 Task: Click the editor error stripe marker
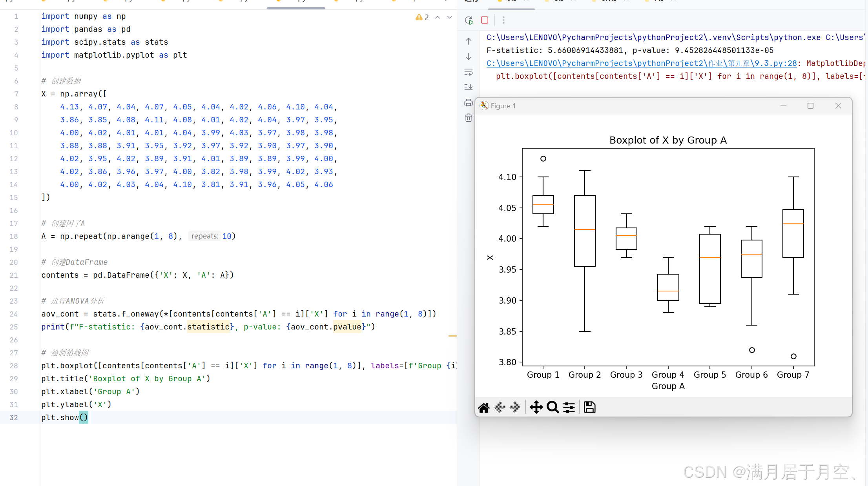452,336
